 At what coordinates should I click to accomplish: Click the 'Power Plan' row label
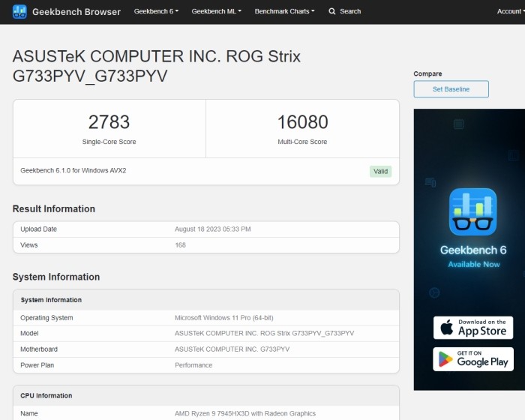(x=37, y=365)
